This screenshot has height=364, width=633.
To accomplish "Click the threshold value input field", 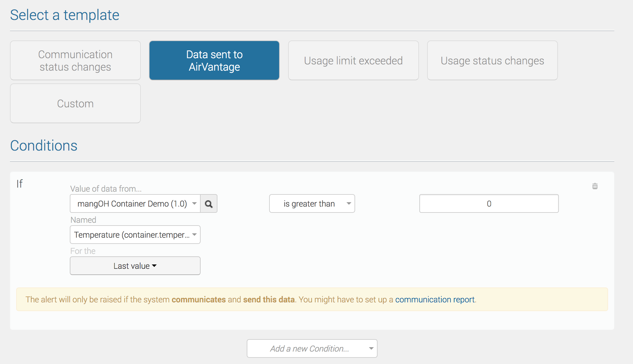I will click(489, 204).
